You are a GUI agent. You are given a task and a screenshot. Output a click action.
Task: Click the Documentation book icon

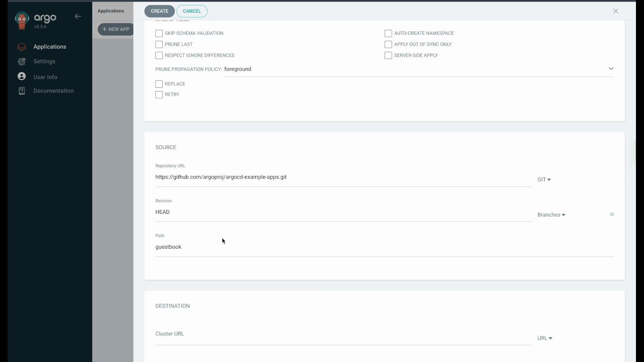[x=22, y=91]
